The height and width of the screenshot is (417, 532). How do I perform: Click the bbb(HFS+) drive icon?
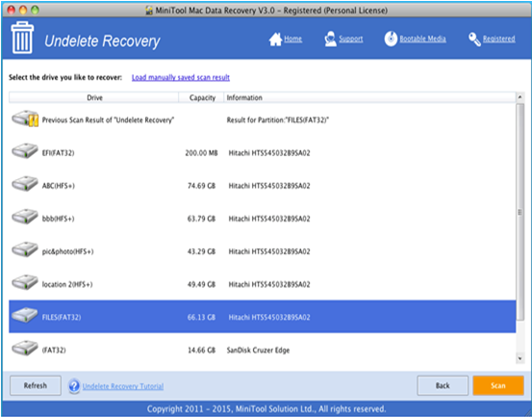click(x=25, y=217)
